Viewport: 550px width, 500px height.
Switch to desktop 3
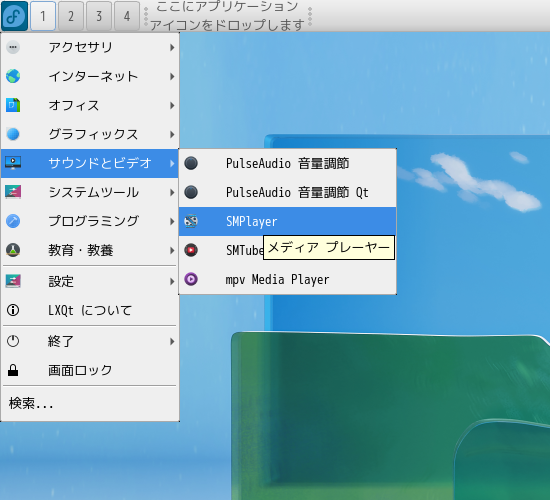[x=99, y=16]
